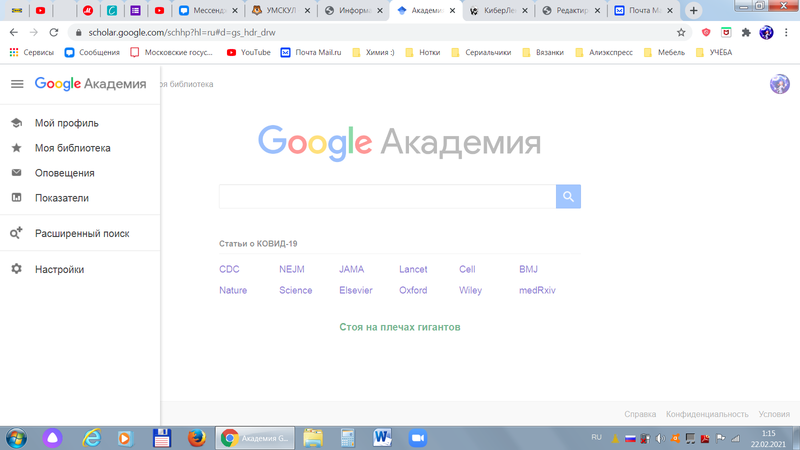This screenshot has height=450, width=800.
Task: Click the browser address bar
Action: (378, 32)
